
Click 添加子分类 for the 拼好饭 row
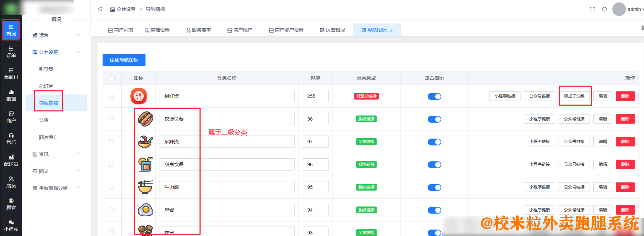tap(575, 96)
